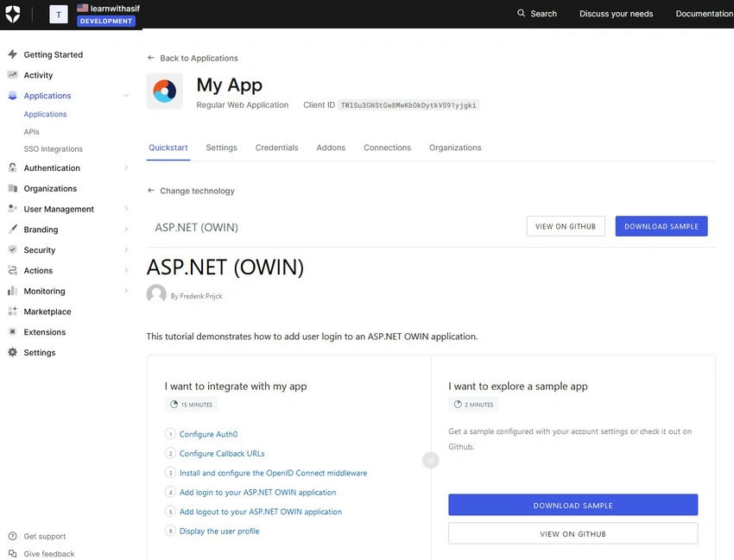Expand the User Management section chevron
Image resolution: width=734 pixels, height=560 pixels.
(126, 209)
